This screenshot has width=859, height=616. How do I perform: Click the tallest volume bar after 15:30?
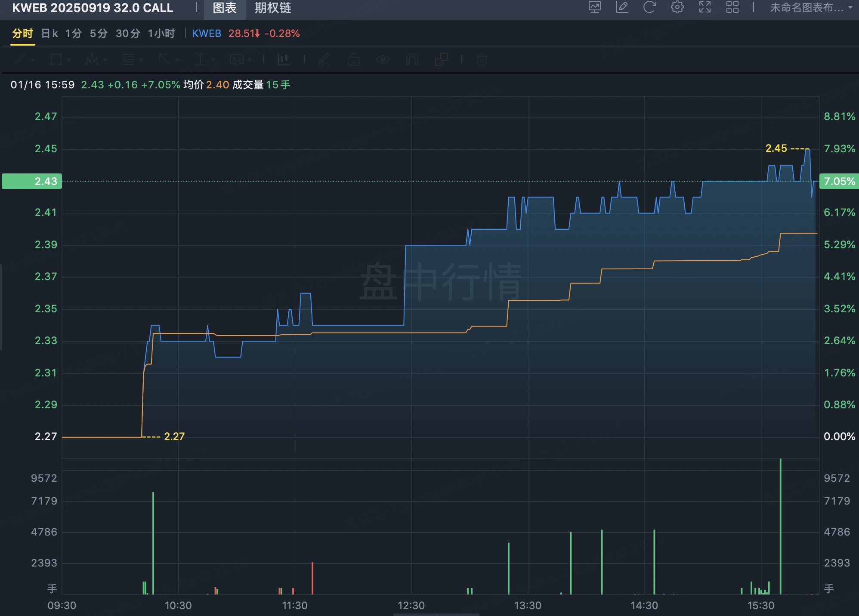[780, 526]
